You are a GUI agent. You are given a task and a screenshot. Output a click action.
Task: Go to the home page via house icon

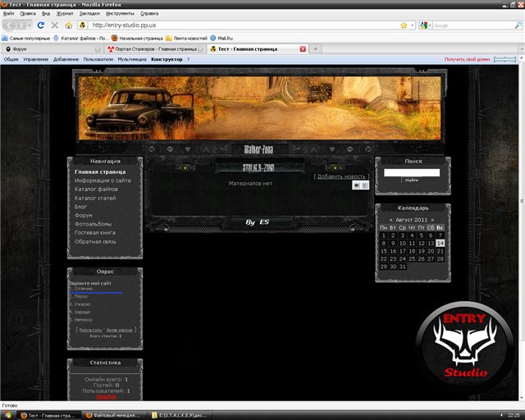(x=69, y=25)
